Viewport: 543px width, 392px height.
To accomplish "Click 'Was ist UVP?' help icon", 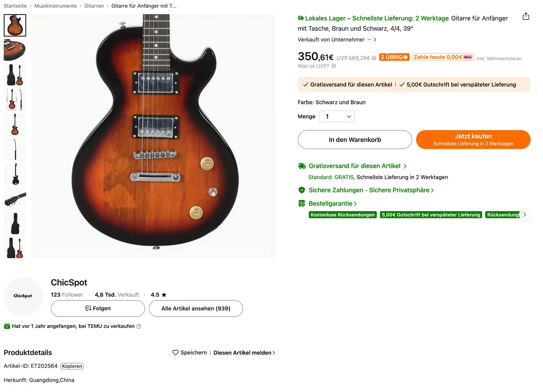I will (334, 66).
